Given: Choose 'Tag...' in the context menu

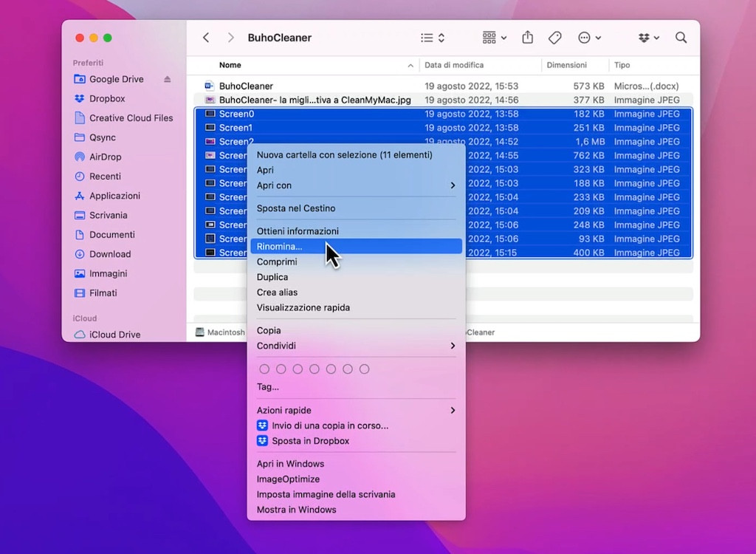Looking at the screenshot, I should coord(356,387).
